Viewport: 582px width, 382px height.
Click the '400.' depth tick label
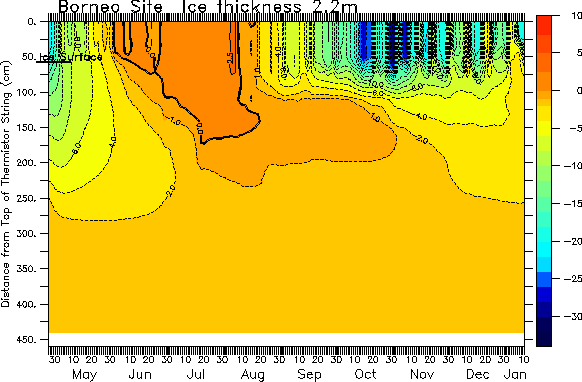pos(27,304)
